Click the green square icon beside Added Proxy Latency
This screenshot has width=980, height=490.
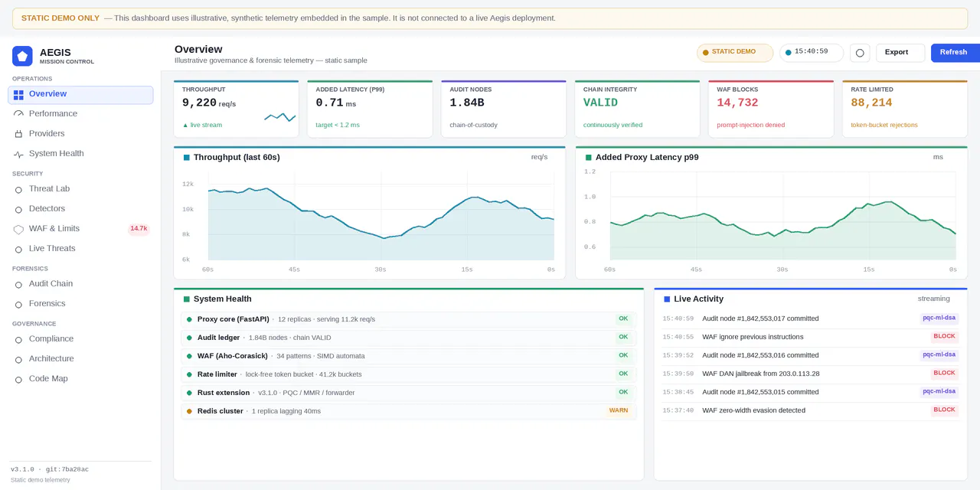tap(589, 158)
